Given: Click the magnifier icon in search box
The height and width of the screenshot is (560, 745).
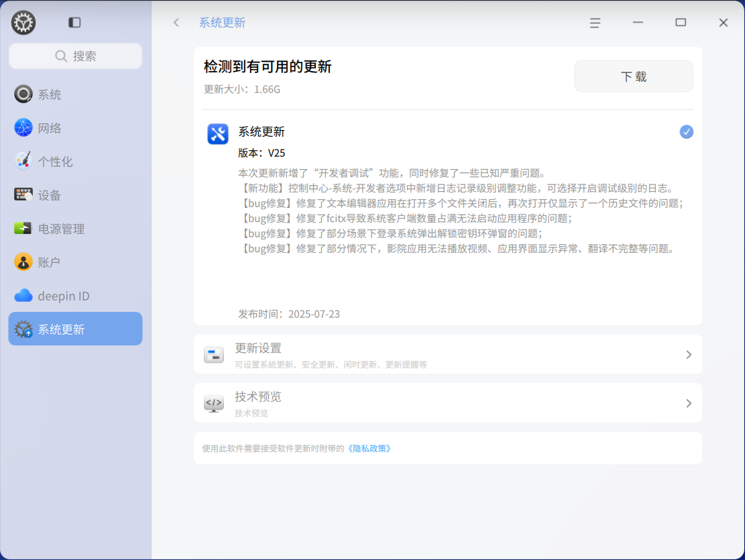Looking at the screenshot, I should tap(61, 56).
